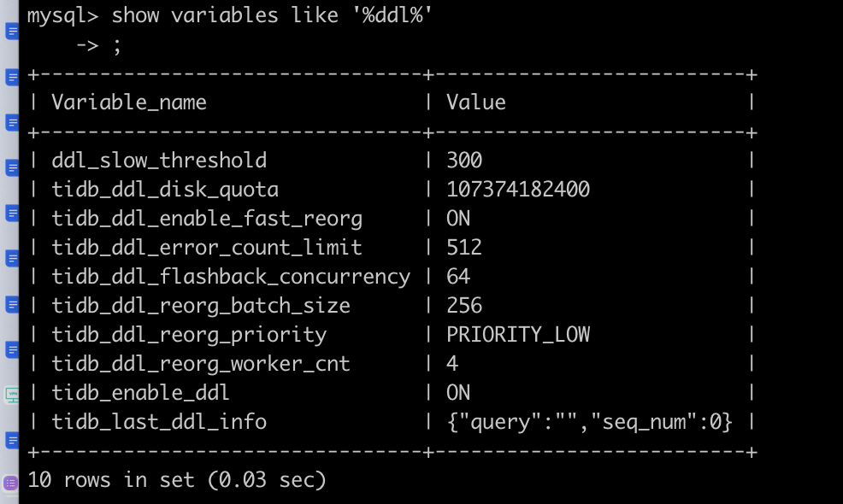Click the tidb_last_ddl_info JSON value
843x504 pixels.
point(589,421)
